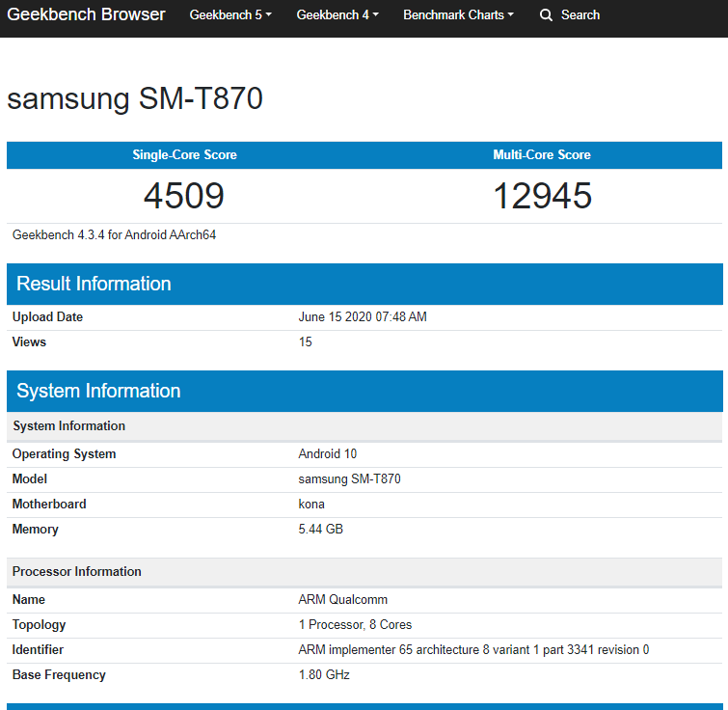Click the Base Frequency label

point(59,674)
